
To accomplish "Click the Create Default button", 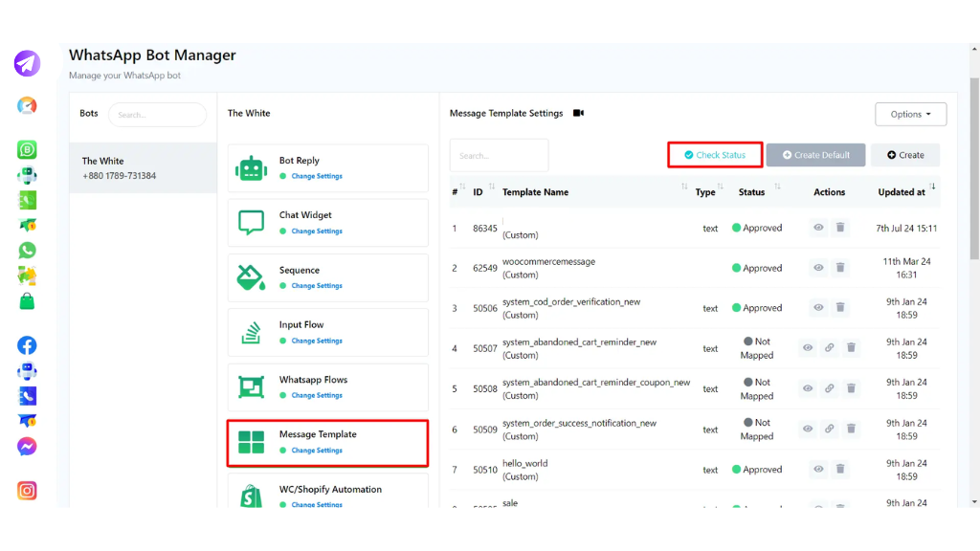I will [815, 155].
